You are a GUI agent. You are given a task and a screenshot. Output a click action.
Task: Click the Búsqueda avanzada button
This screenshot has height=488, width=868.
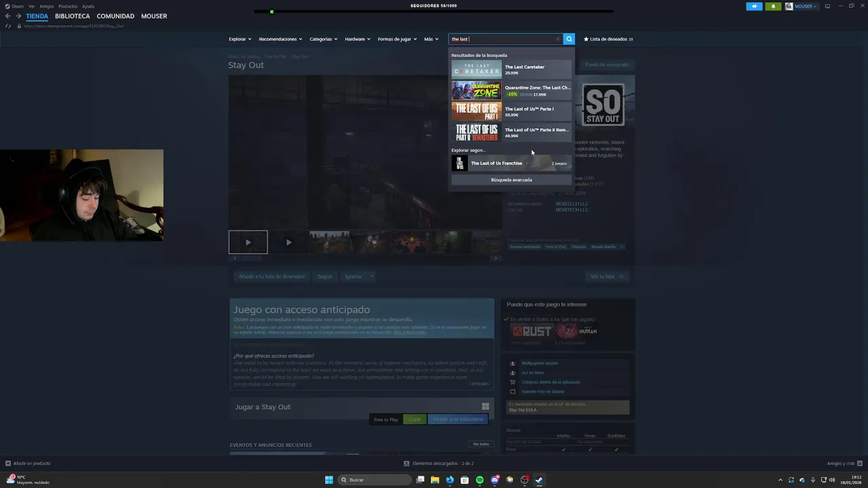coord(511,180)
